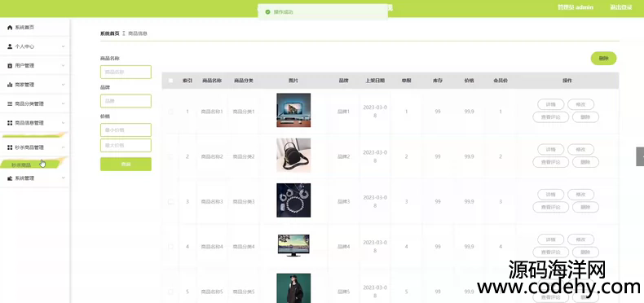The image size is (644, 303).
Task: Click the home icon beside 系统首页
Action: pyautogui.click(x=10, y=28)
